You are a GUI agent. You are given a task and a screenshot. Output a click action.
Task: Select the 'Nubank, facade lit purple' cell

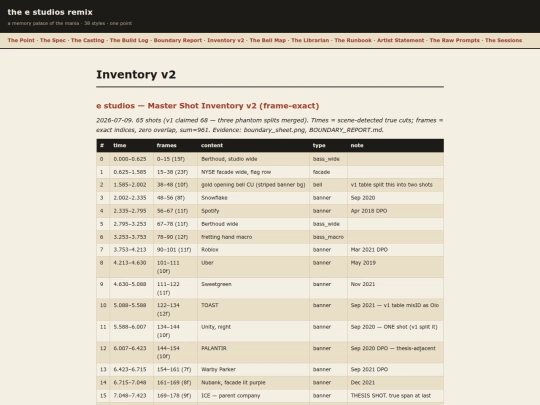click(x=253, y=383)
